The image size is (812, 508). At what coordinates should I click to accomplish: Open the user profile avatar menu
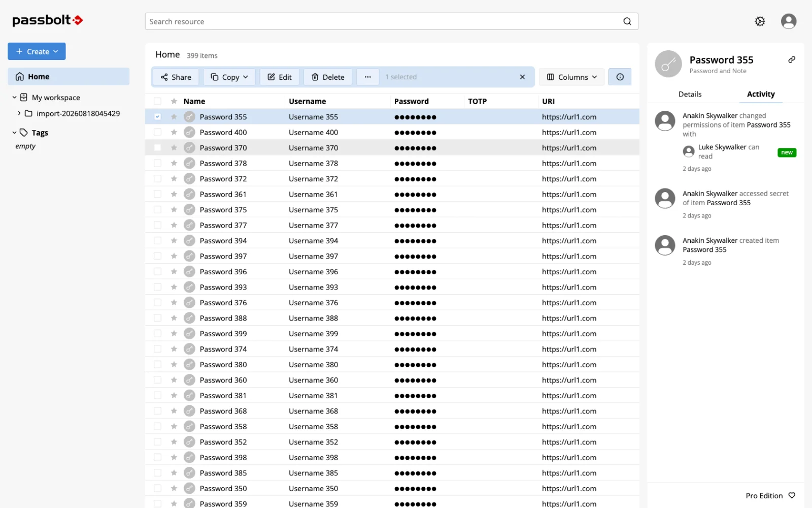click(789, 21)
